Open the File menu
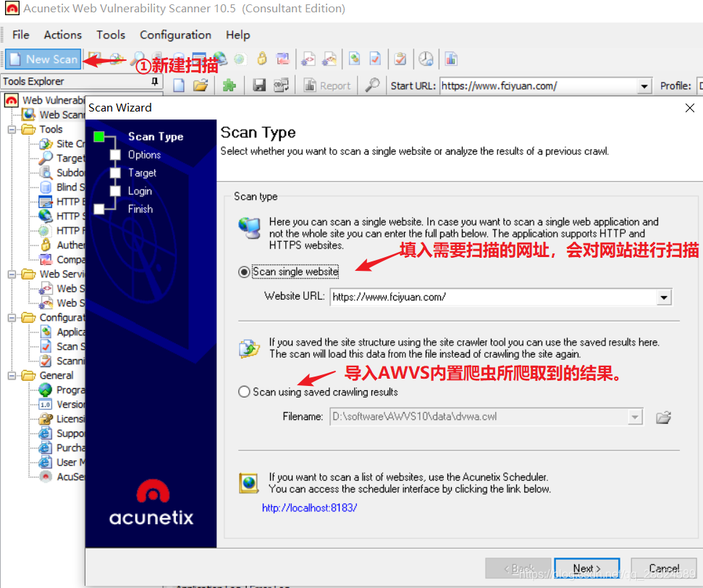 (20, 35)
